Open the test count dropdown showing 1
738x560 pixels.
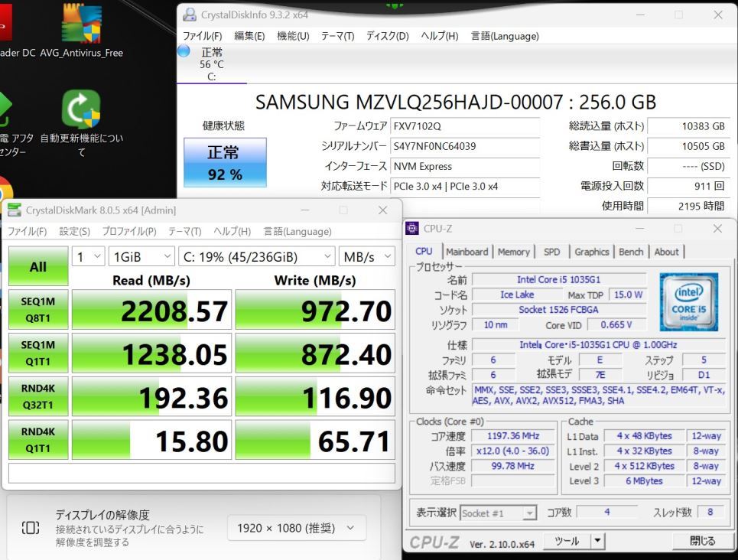point(88,257)
